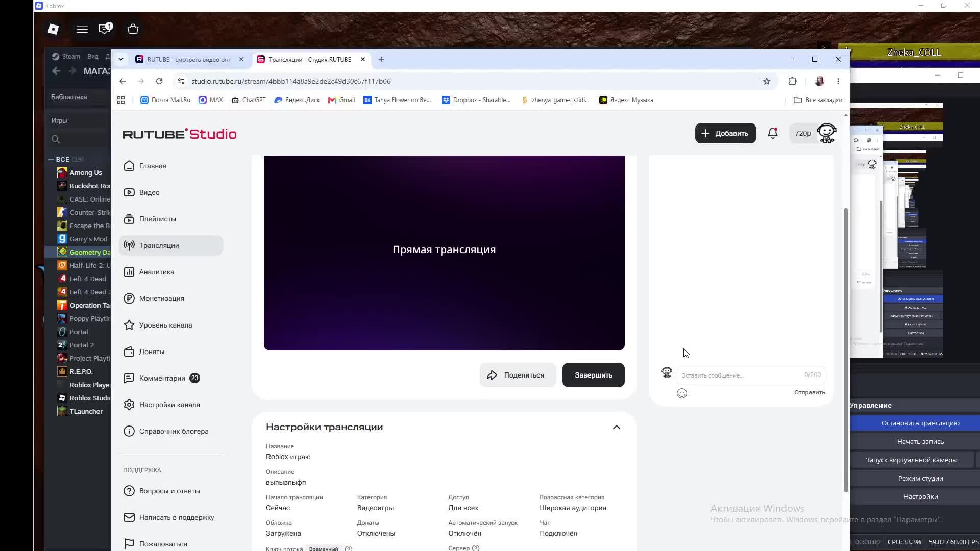Click the Roblox logo icon
980x551 pixels.
click(54, 29)
